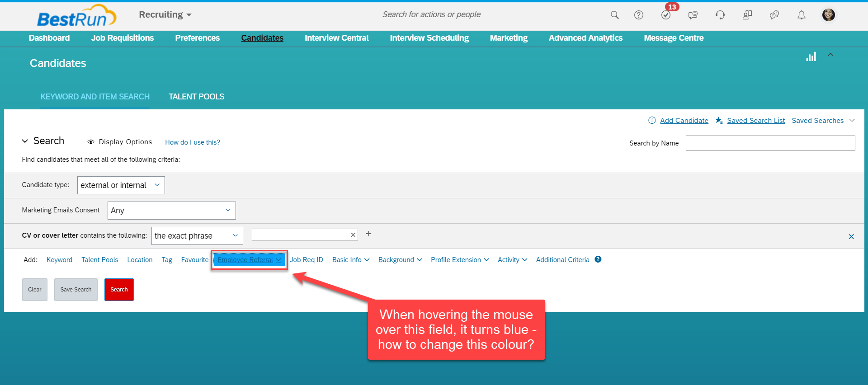
Task: Open the Message Centre
Action: pos(674,38)
